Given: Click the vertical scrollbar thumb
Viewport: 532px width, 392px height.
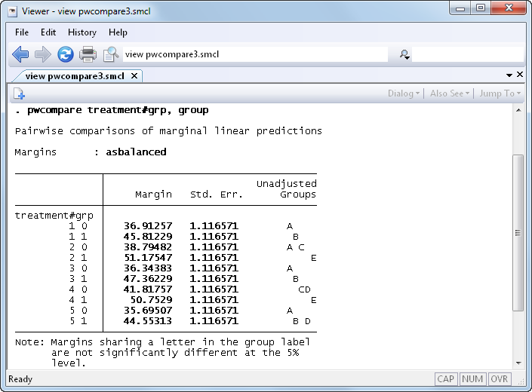Looking at the screenshot, I should coord(517,232).
